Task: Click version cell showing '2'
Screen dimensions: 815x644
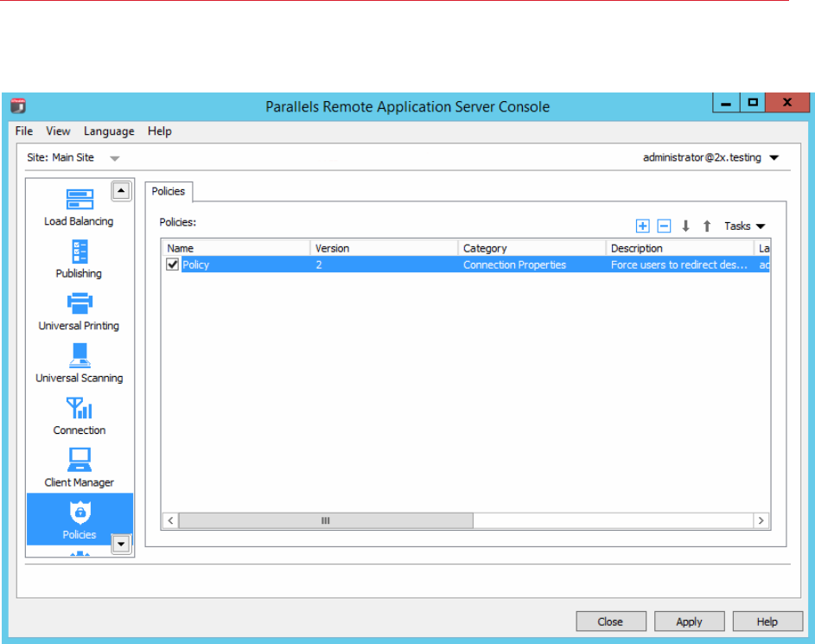Action: click(x=319, y=265)
